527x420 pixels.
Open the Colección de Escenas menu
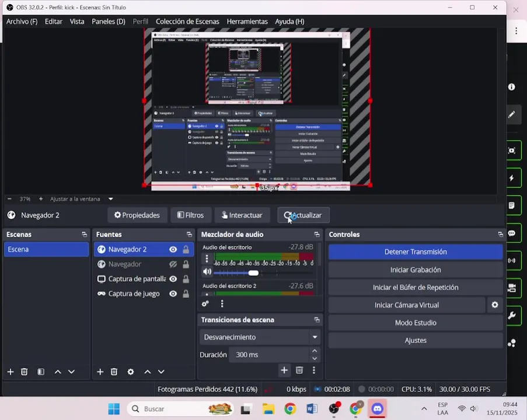(x=187, y=22)
